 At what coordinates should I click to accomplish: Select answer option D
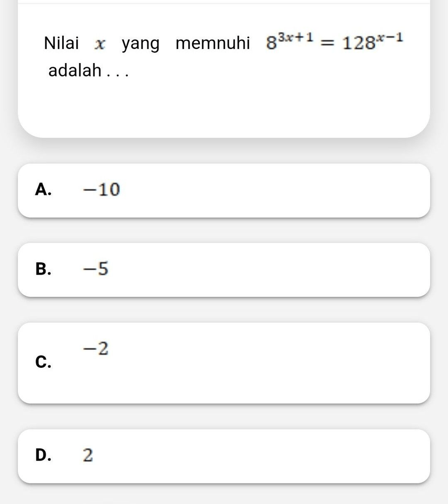(224, 456)
